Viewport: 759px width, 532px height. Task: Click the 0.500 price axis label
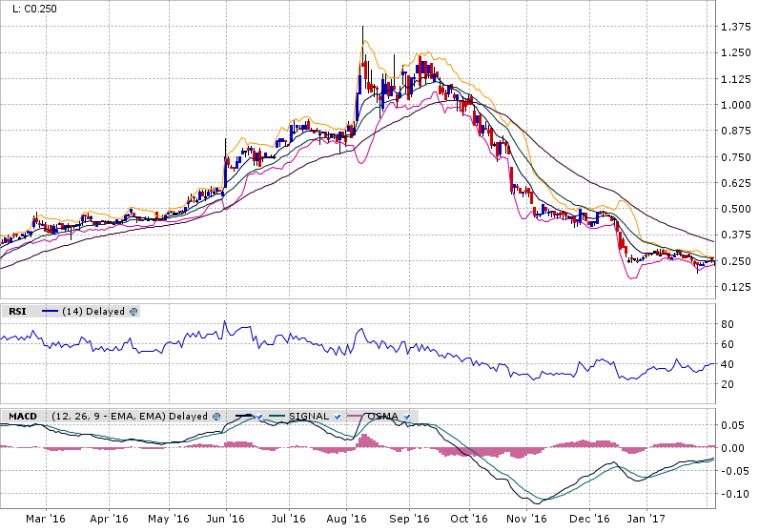point(737,209)
